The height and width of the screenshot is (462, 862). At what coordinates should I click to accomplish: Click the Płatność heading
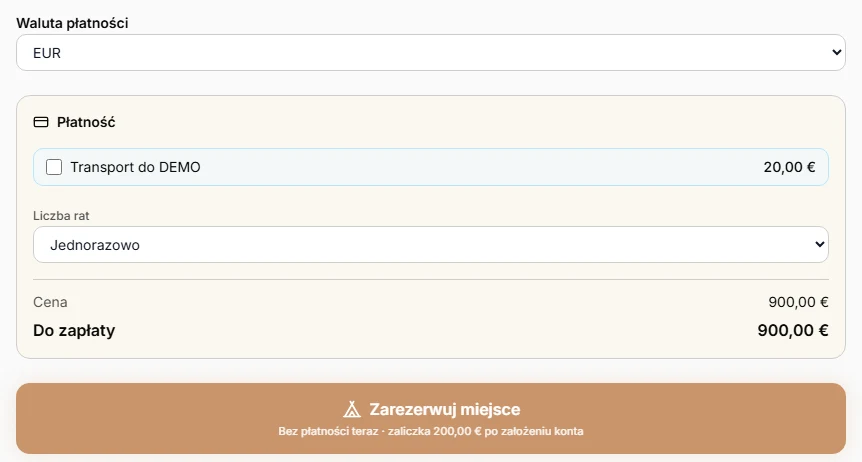click(x=86, y=122)
